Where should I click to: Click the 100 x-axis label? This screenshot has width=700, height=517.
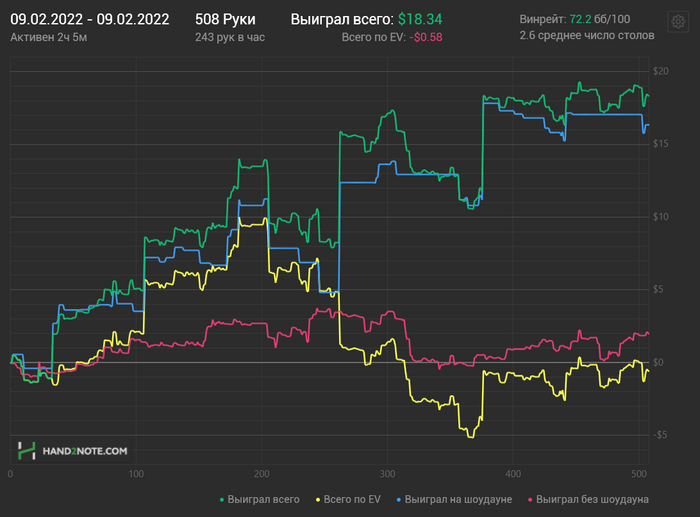[x=136, y=474]
